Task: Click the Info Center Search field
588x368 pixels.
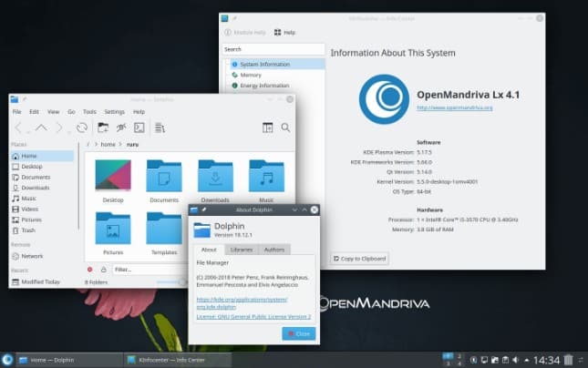Action: coord(273,49)
